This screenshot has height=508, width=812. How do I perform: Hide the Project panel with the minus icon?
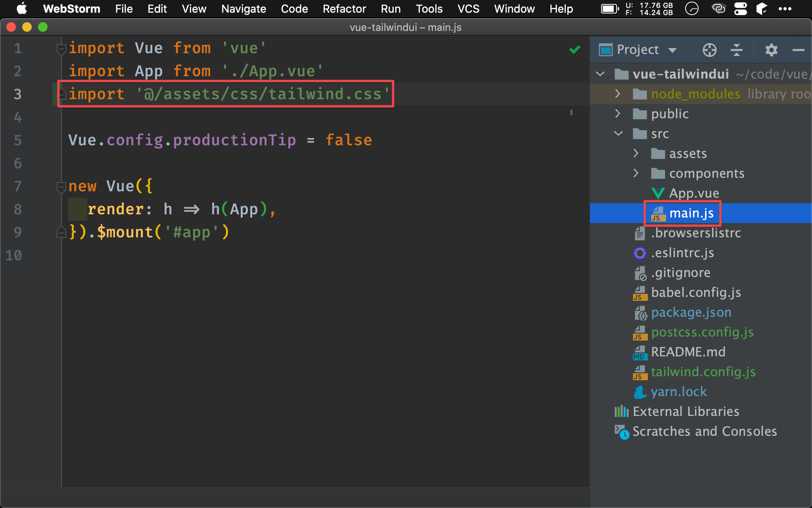798,50
